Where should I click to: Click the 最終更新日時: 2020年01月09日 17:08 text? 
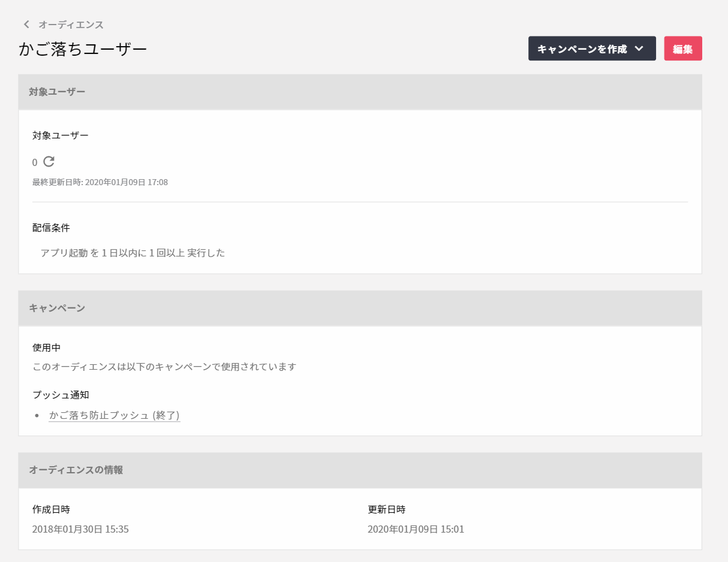[100, 182]
